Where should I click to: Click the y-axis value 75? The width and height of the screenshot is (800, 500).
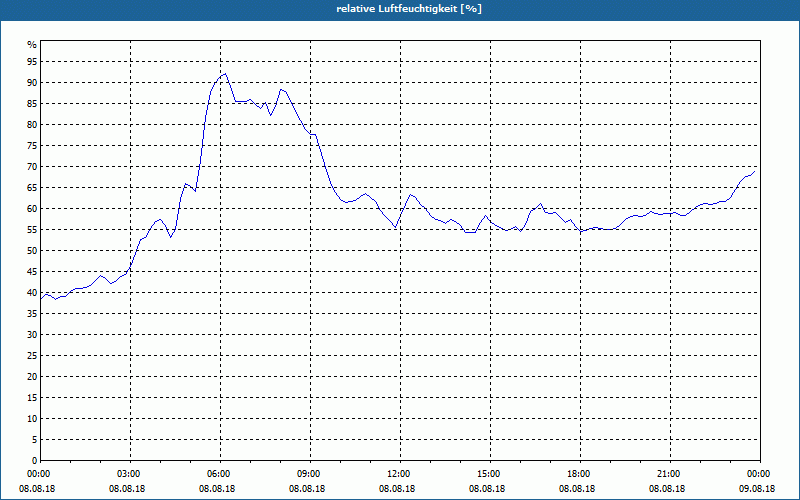32,145
